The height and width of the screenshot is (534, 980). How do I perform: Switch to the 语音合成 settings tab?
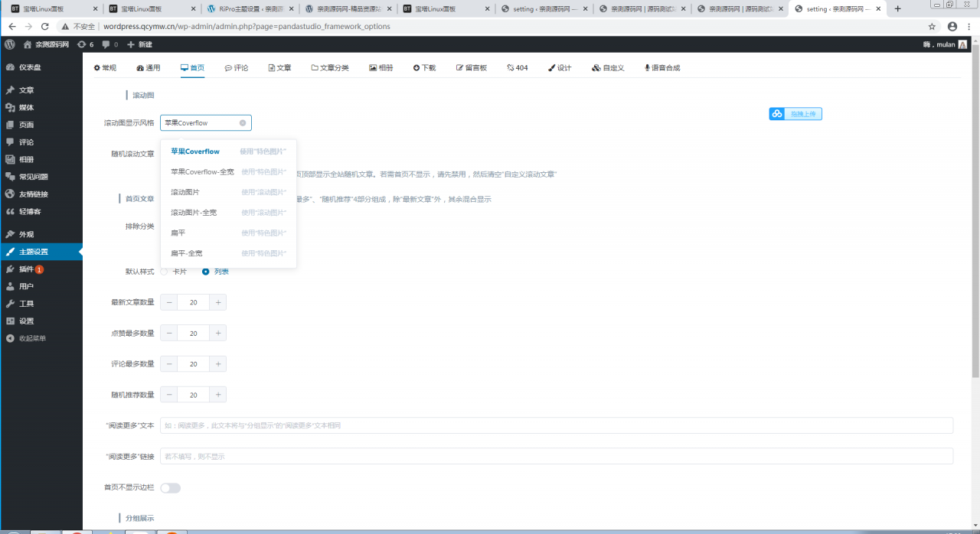662,67
